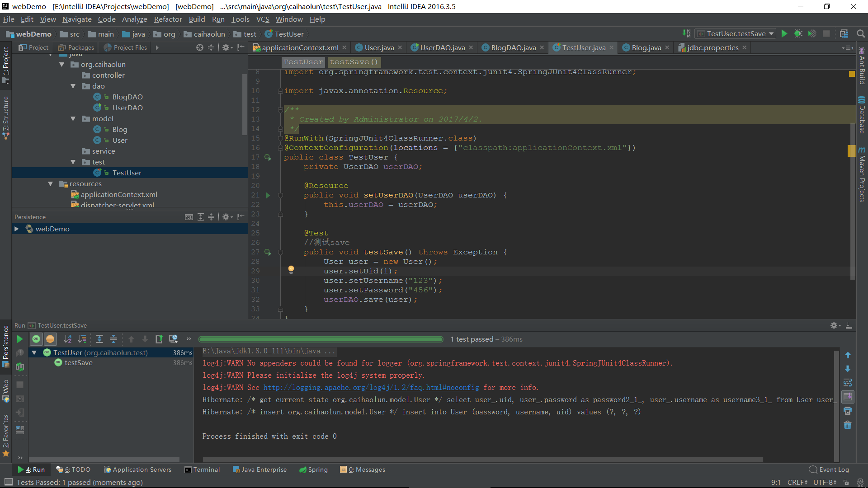This screenshot has height=488, width=868.
Task: Toggle auto-test icon in the Run sidebar
Action: 20,366
